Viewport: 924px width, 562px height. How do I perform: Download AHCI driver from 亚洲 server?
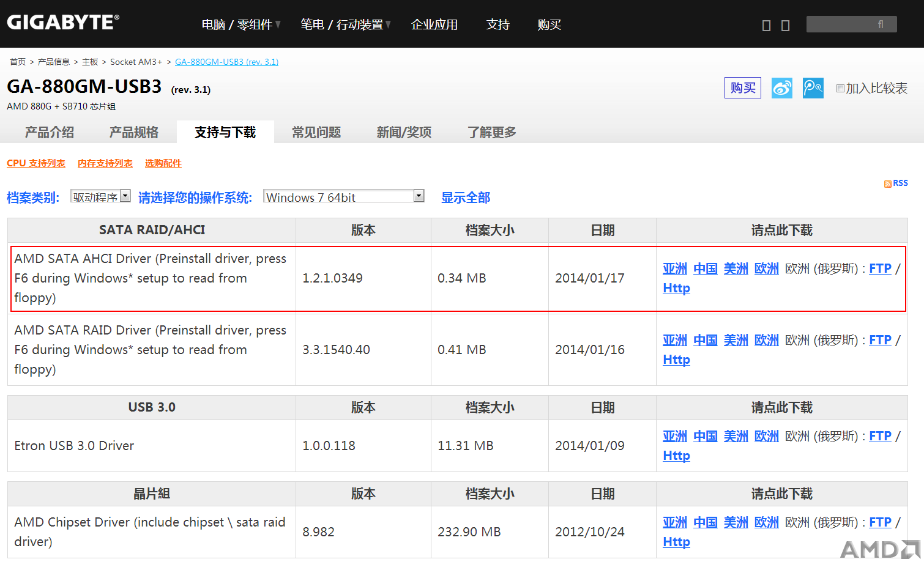(675, 268)
